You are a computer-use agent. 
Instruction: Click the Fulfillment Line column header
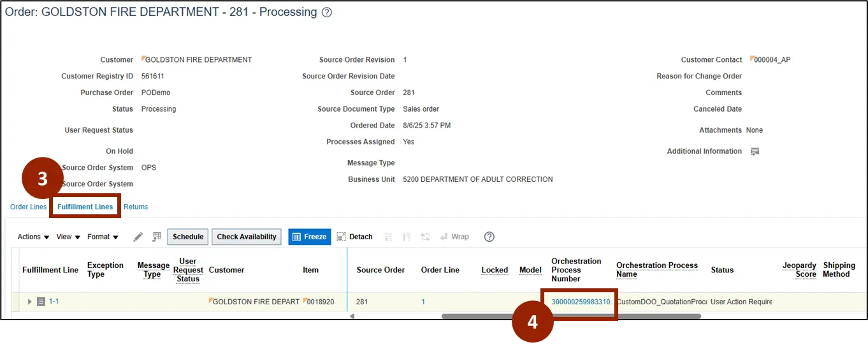click(50, 270)
